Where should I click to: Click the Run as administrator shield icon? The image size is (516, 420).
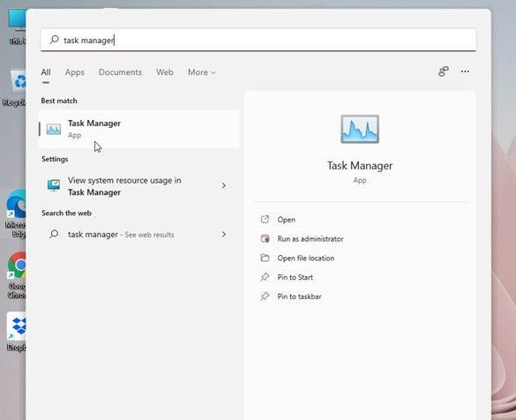(x=265, y=238)
